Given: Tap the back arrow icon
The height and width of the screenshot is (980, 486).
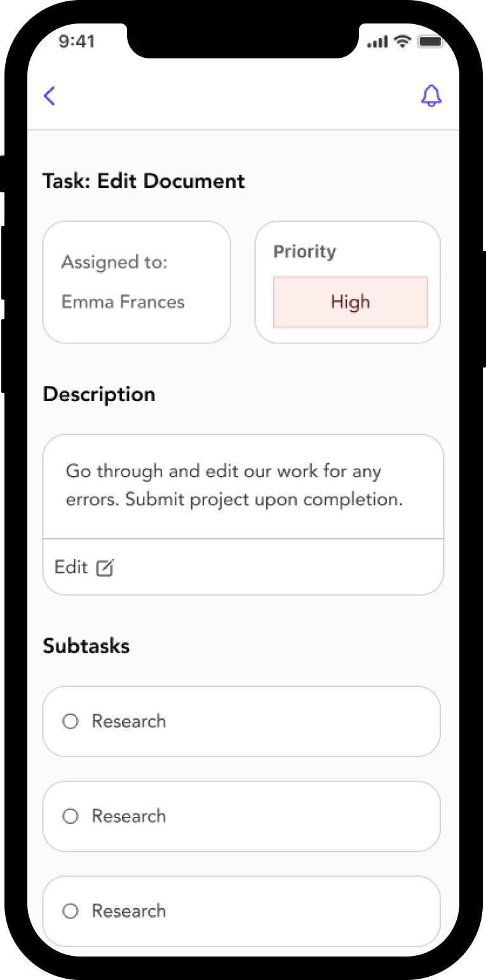Looking at the screenshot, I should (x=50, y=96).
